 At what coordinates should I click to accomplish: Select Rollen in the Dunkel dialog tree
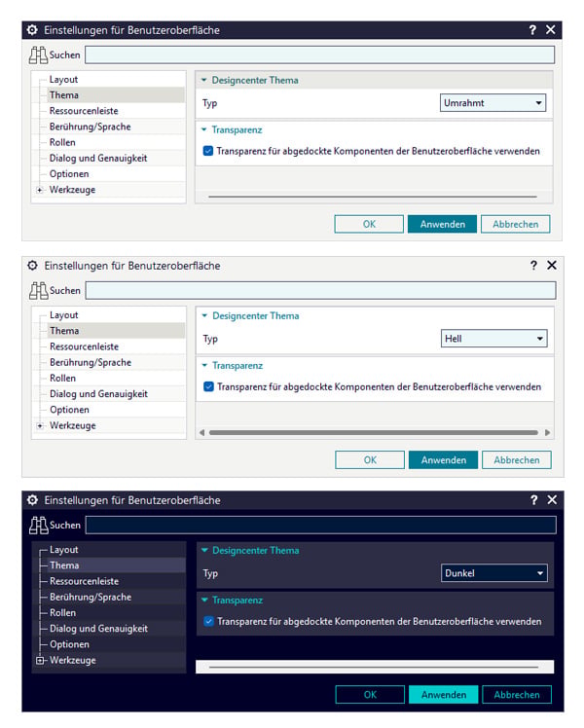(x=62, y=612)
